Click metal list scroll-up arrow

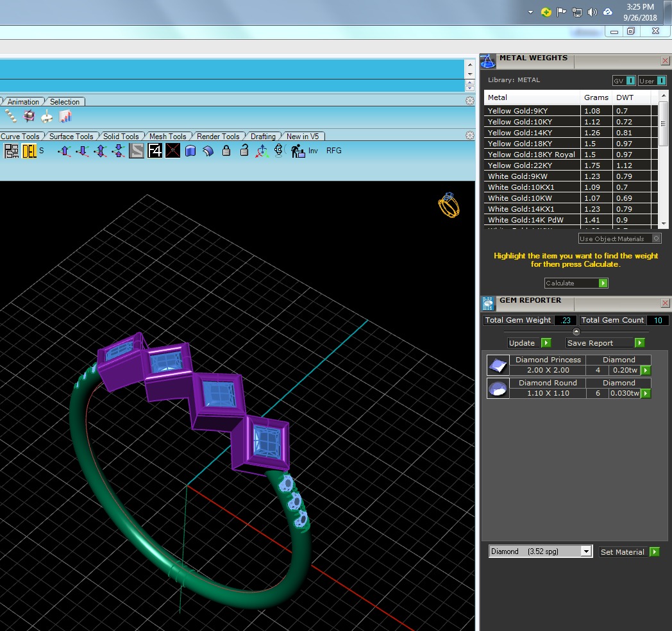coord(664,95)
